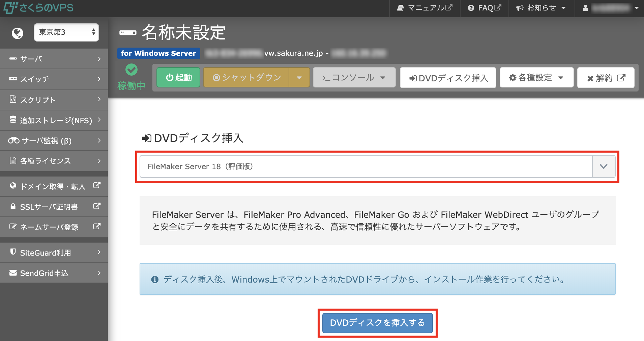Image resolution: width=644 pixels, height=341 pixels.
Task: Open the サーバ sidebar menu
Action: (54, 59)
